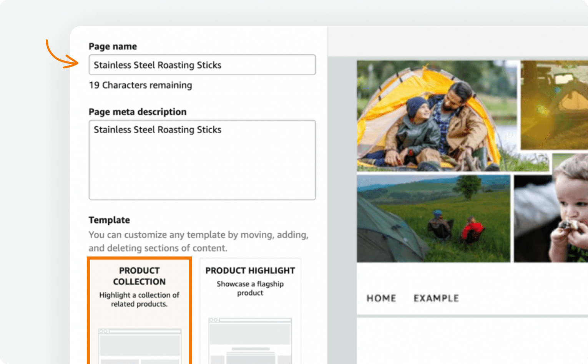Open the HOME tab in store preview
Screen dimensions: 588x364
tap(381, 298)
